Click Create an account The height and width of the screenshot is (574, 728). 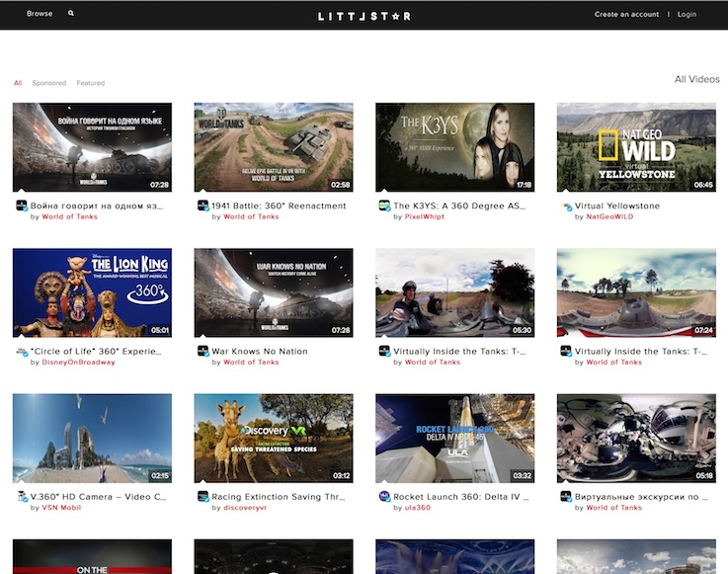pyautogui.click(x=626, y=15)
